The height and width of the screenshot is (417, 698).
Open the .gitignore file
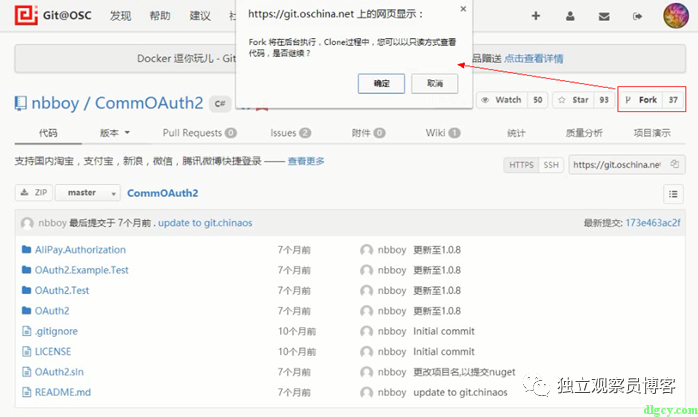click(x=56, y=331)
